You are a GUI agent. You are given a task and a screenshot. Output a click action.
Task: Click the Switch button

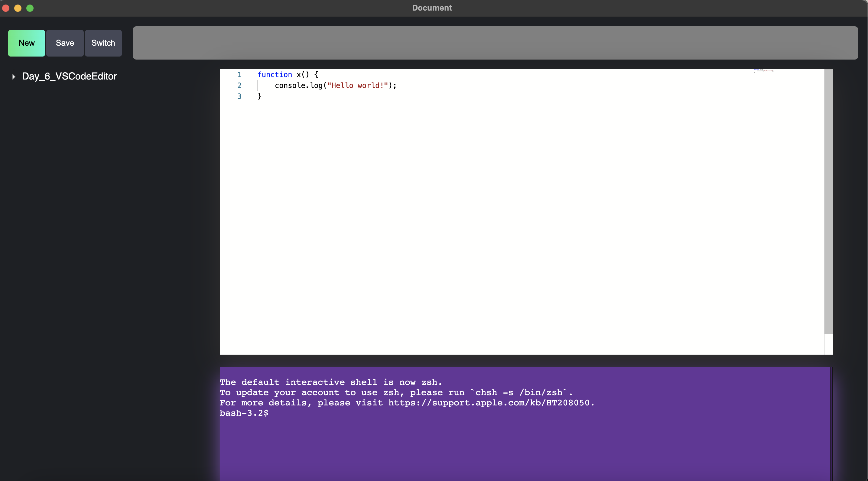coord(103,43)
